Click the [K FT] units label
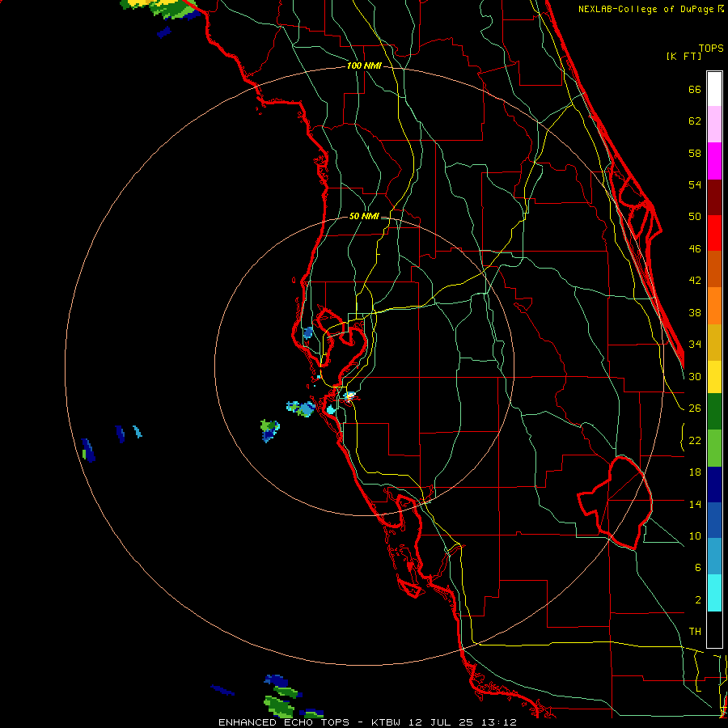 [x=684, y=56]
